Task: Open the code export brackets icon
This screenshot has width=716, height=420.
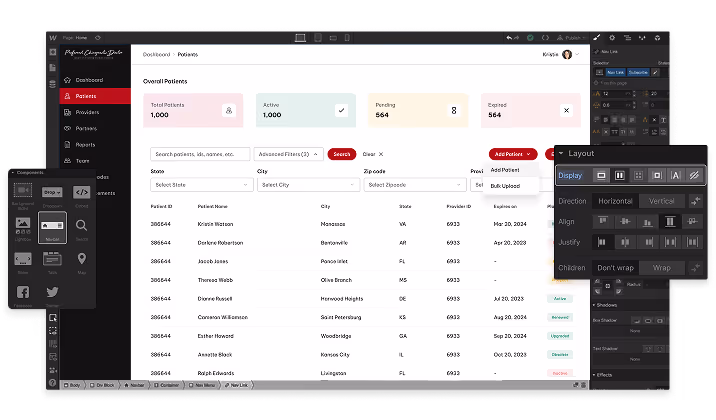Action: [545, 38]
